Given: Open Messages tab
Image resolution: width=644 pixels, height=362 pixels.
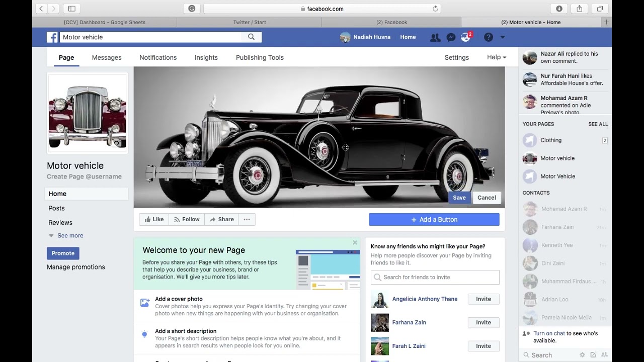Looking at the screenshot, I should pos(107,57).
